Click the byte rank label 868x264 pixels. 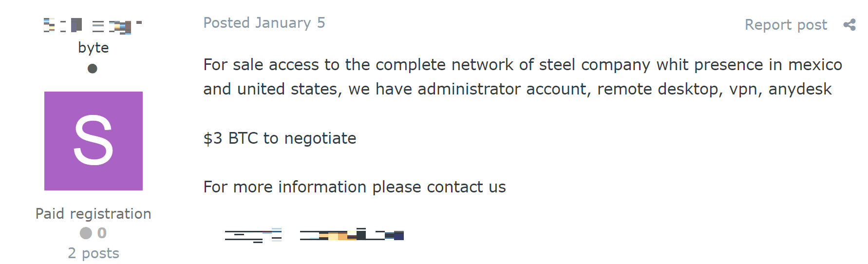[x=94, y=48]
